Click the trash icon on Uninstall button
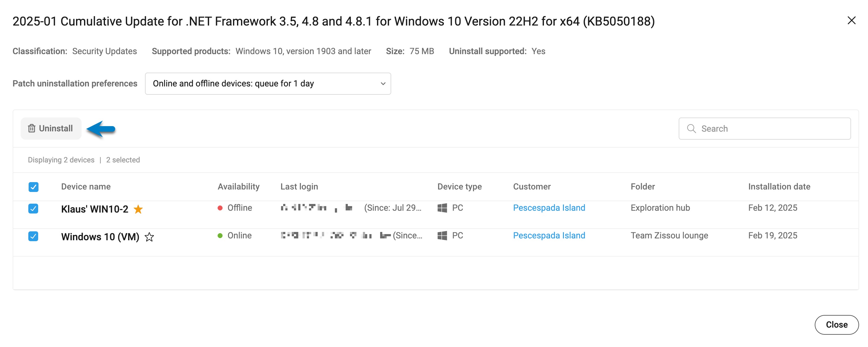Screen dimensions: 868x347 [x=32, y=128]
